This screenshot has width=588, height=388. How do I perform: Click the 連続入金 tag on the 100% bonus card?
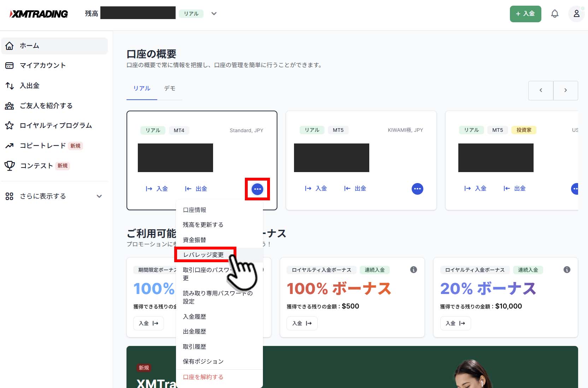375,270
